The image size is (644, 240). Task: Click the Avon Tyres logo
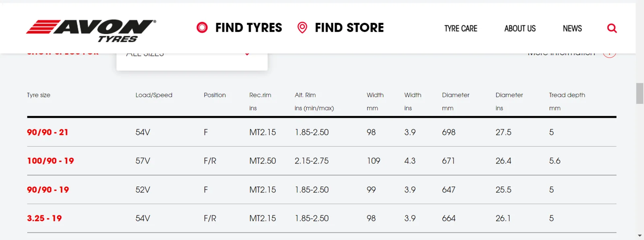pyautogui.click(x=91, y=30)
